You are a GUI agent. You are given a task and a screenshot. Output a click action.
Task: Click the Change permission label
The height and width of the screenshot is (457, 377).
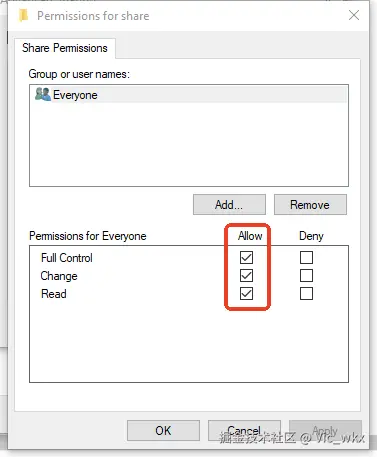59,276
